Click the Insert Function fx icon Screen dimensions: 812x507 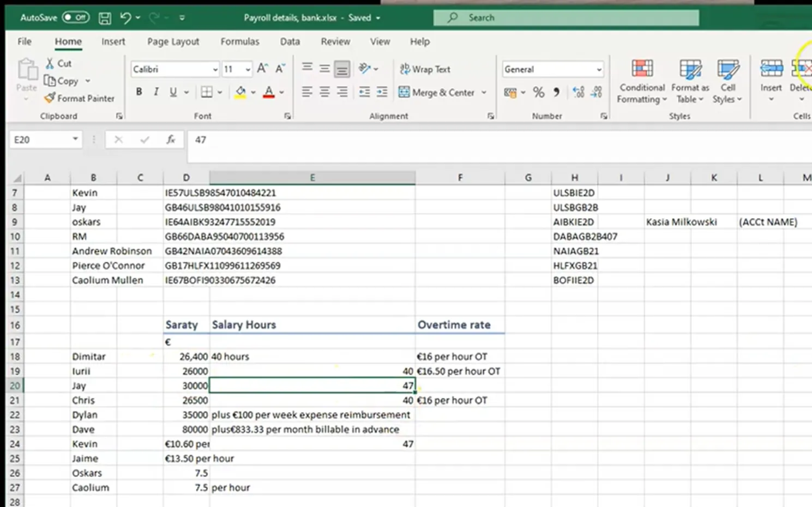click(171, 140)
